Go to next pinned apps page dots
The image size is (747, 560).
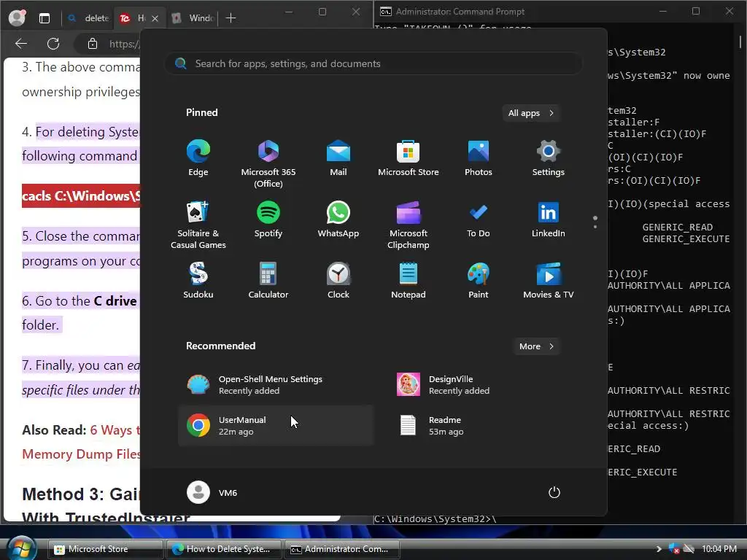[595, 222]
